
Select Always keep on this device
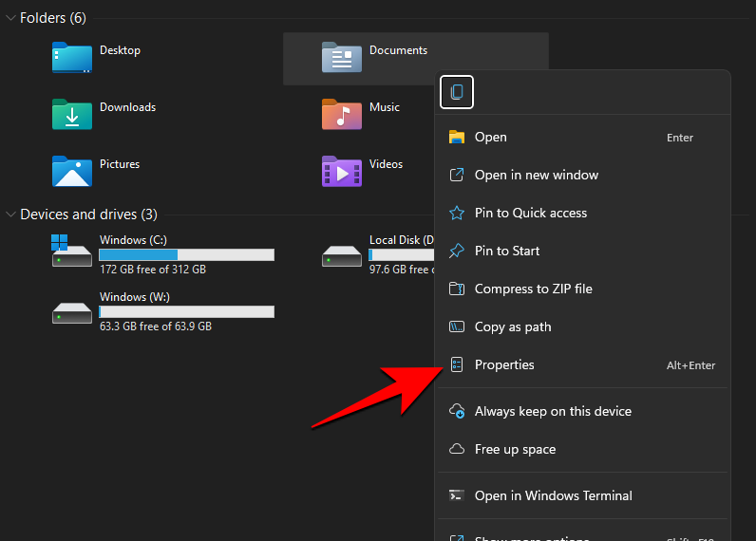coord(582,411)
